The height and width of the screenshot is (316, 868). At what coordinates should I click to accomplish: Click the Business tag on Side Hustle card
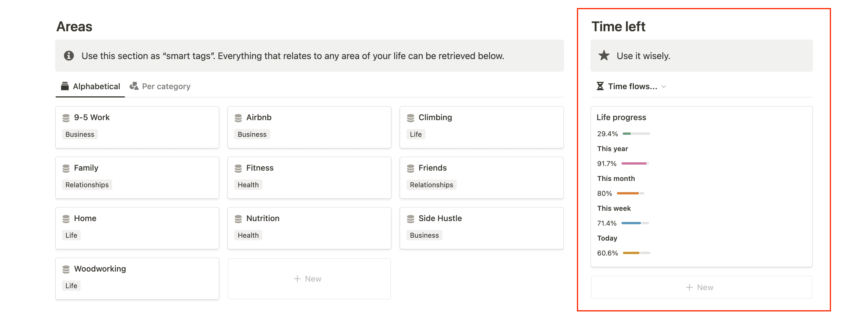pos(424,235)
